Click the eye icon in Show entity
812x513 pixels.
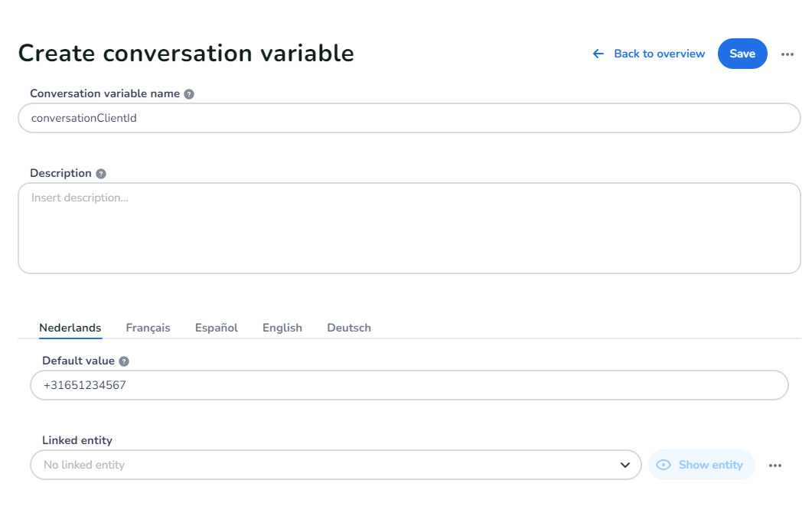pos(664,465)
